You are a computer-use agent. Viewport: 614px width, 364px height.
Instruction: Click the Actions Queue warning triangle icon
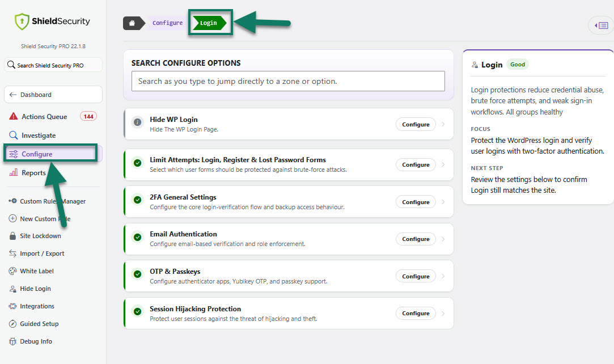[x=13, y=116]
